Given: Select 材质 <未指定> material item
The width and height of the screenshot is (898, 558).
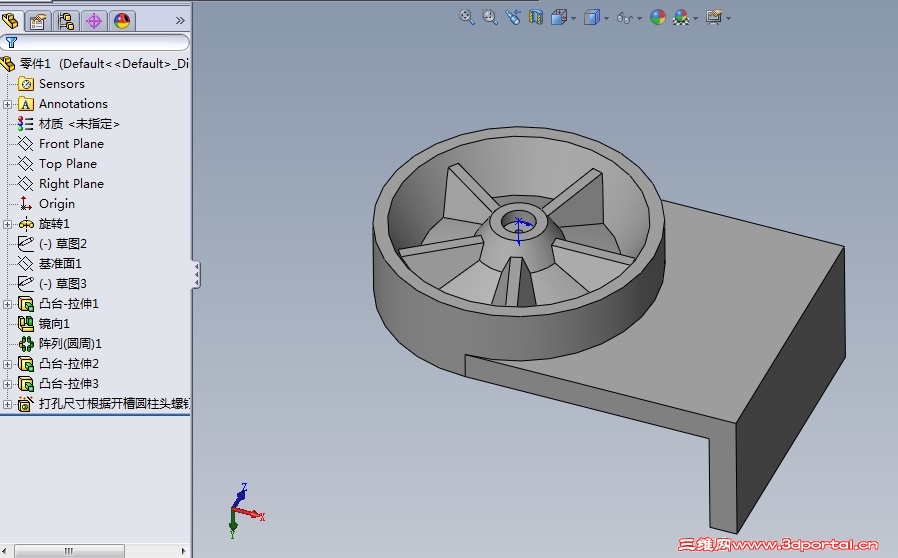Looking at the screenshot, I should [x=79, y=124].
